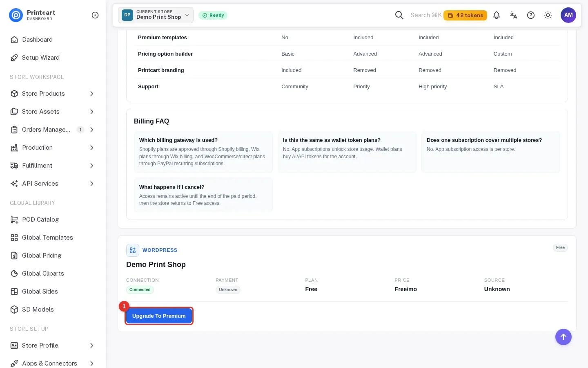Open the 3D Models sidebar item
The image size is (588, 368).
click(x=53, y=310)
